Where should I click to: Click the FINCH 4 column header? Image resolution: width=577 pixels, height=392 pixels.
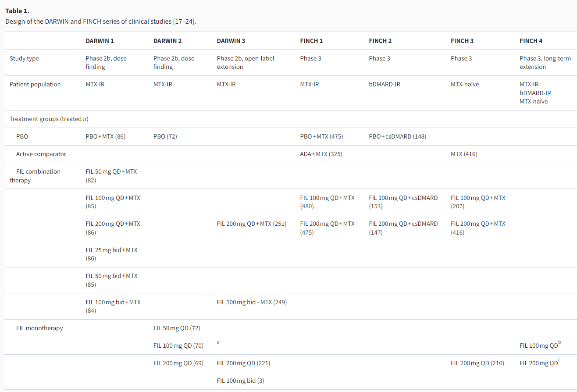(x=531, y=41)
